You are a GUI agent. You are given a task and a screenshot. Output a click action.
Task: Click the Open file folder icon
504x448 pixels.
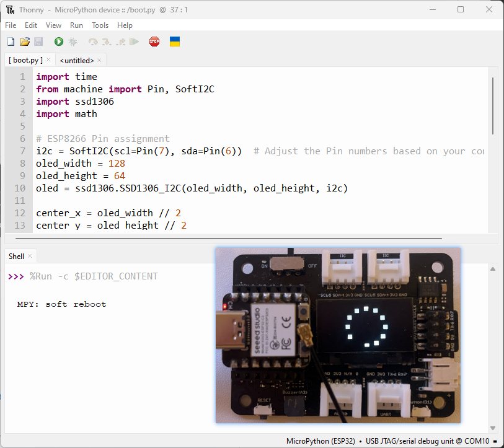[x=25, y=42]
